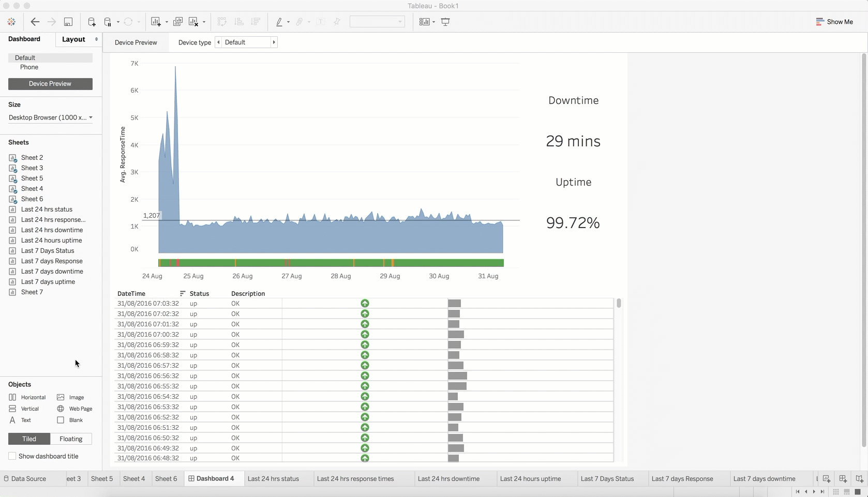Click the Duplicate sheet toolbar icon

(x=177, y=22)
